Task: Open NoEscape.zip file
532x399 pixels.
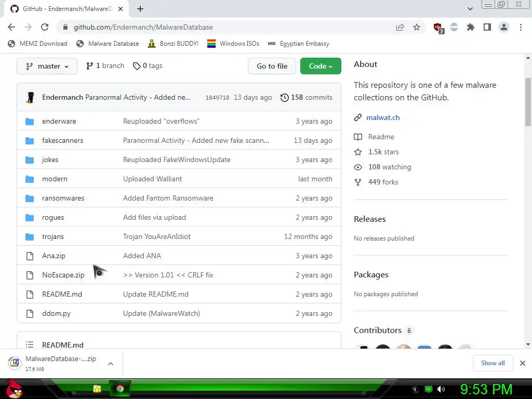Action: point(63,275)
